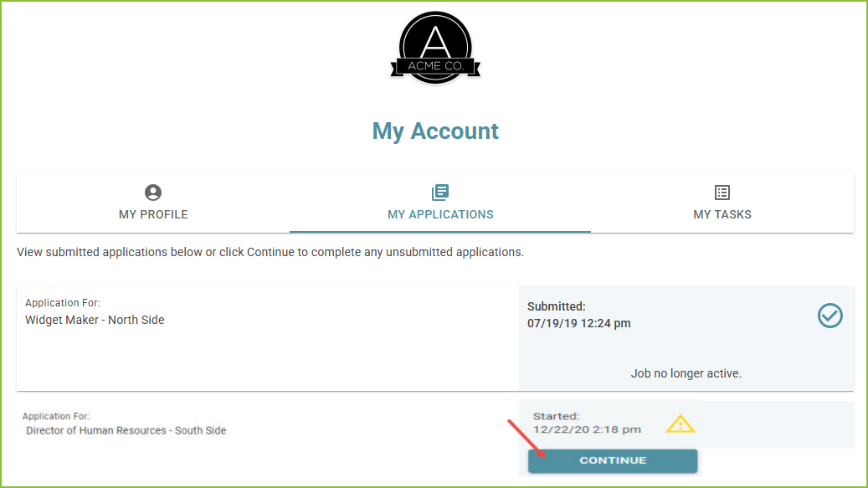Viewport: 868px width, 488px height.
Task: Open the MY PROFILE tab label
Action: 153,214
